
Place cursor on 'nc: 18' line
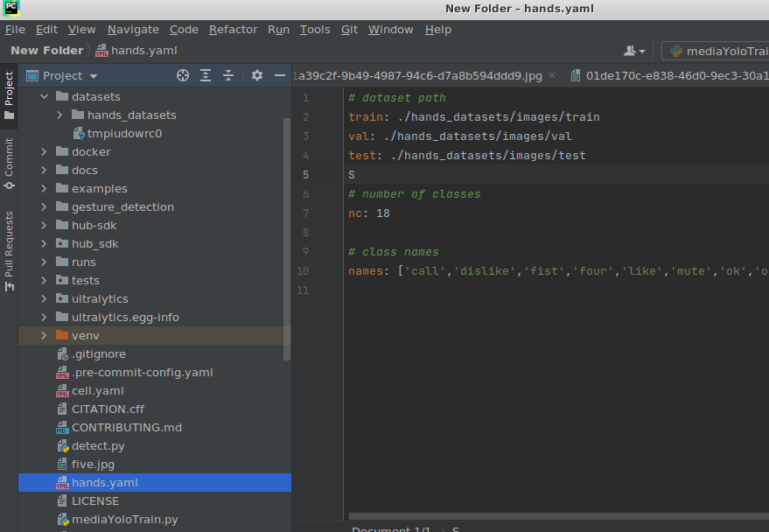[369, 213]
